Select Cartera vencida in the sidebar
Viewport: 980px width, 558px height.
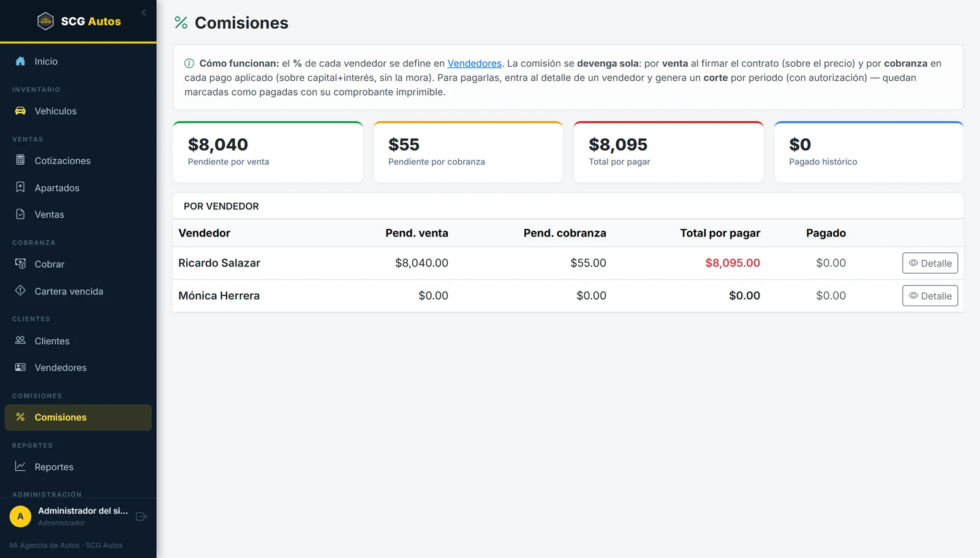tap(78, 291)
